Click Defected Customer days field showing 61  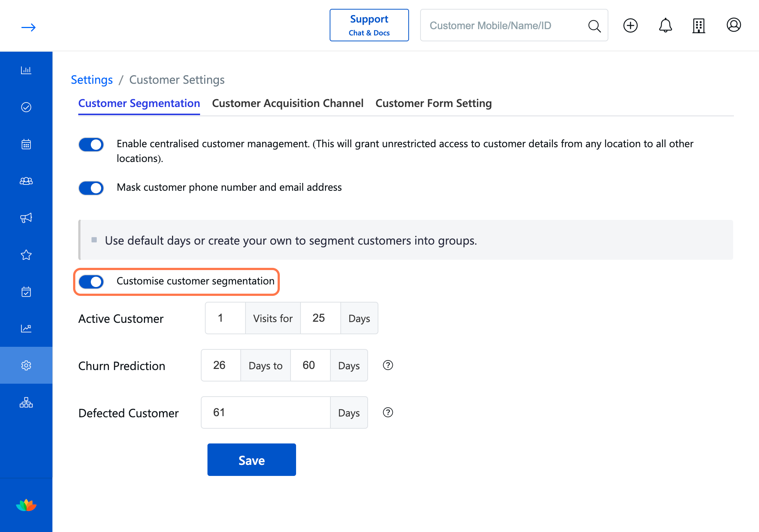pyautogui.click(x=266, y=412)
